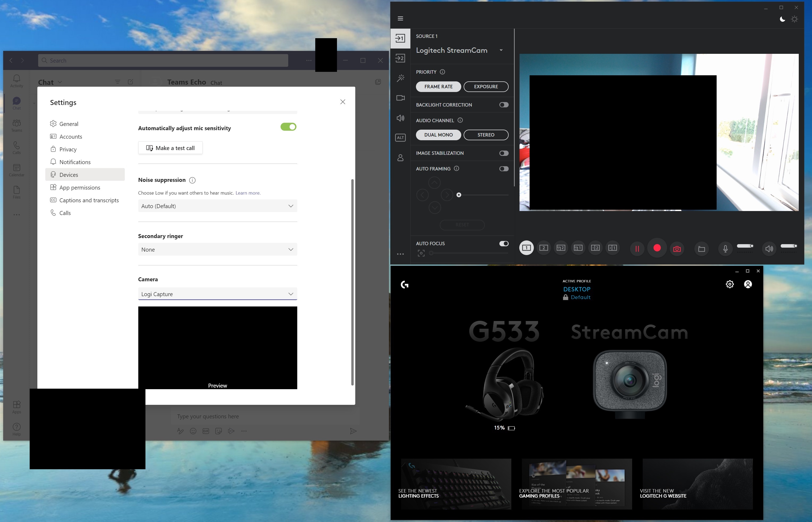Image resolution: width=812 pixels, height=522 pixels.
Task: Pause the Logi Capture stream
Action: 637,248
